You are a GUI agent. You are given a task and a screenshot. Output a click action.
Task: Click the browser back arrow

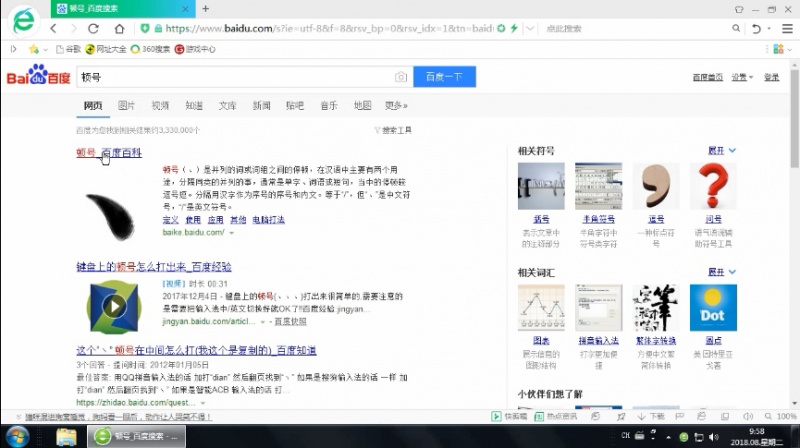pyautogui.click(x=54, y=29)
